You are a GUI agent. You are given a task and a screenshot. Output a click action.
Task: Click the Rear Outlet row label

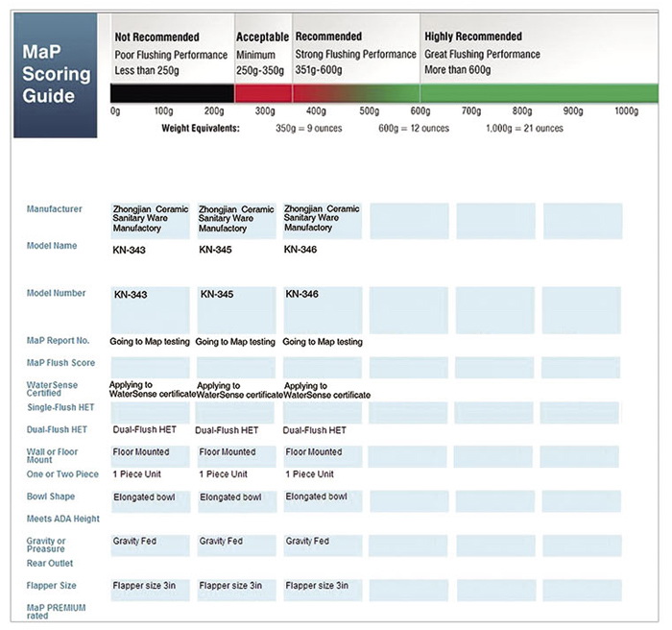(50, 564)
